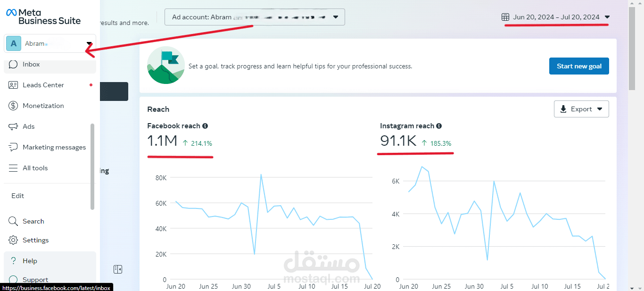This screenshot has width=644, height=291.
Task: Click the Edit link in sidebar
Action: coord(18,196)
